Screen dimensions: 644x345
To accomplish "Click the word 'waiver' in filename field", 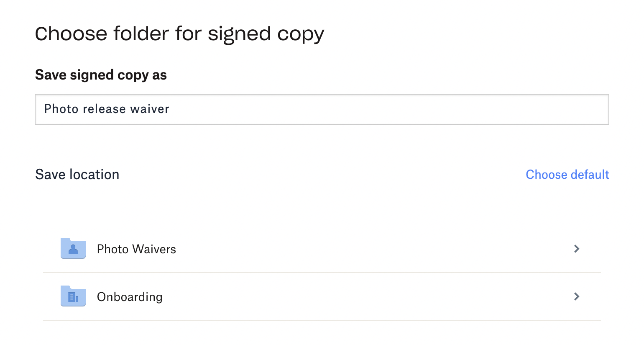I will [x=149, y=109].
